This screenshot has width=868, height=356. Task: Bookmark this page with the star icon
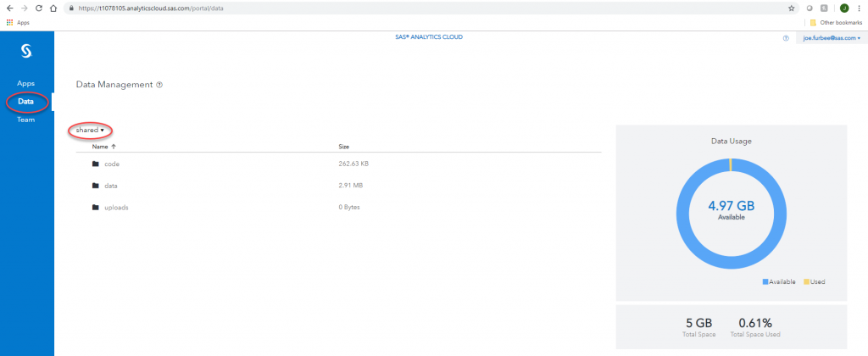(x=792, y=8)
